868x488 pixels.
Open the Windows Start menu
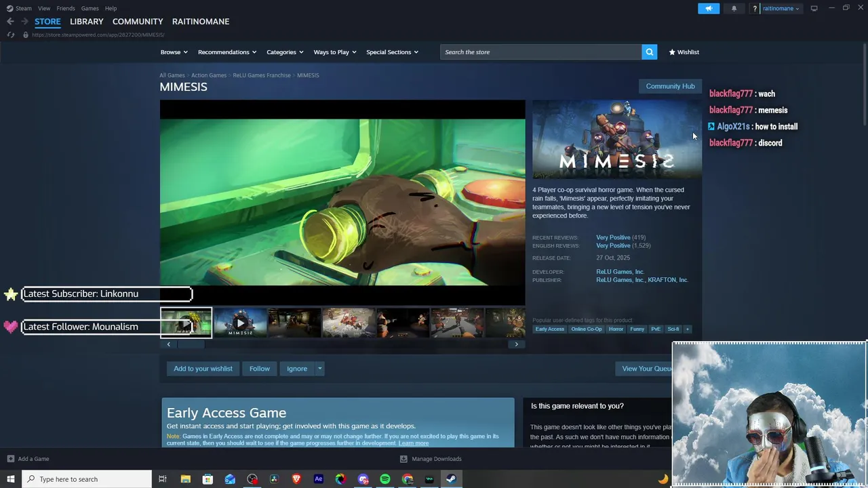pyautogui.click(x=10, y=479)
